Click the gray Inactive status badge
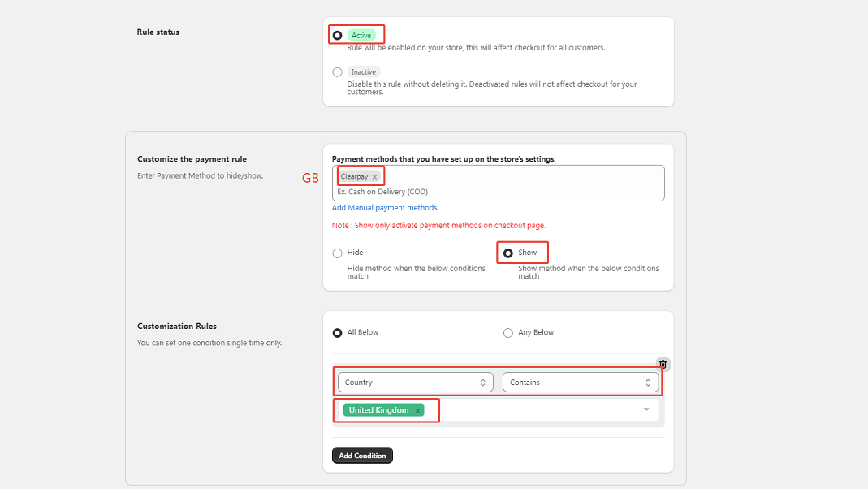Image resolution: width=868 pixels, height=489 pixels. pyautogui.click(x=363, y=72)
